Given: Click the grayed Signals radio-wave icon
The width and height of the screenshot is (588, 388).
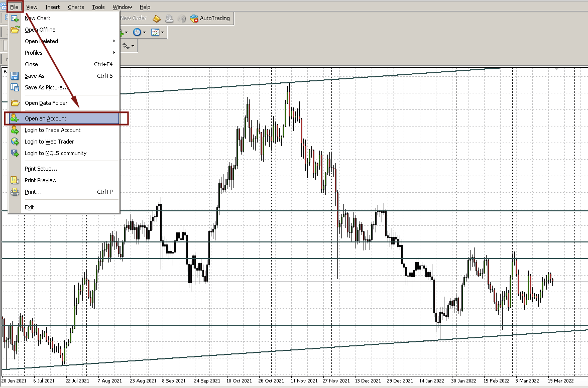Looking at the screenshot, I should (x=182, y=19).
